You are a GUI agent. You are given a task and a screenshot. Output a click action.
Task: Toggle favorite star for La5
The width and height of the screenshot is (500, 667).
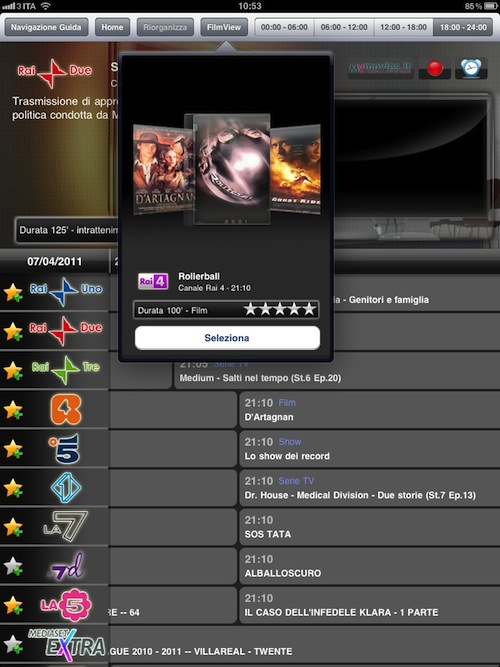(x=13, y=605)
